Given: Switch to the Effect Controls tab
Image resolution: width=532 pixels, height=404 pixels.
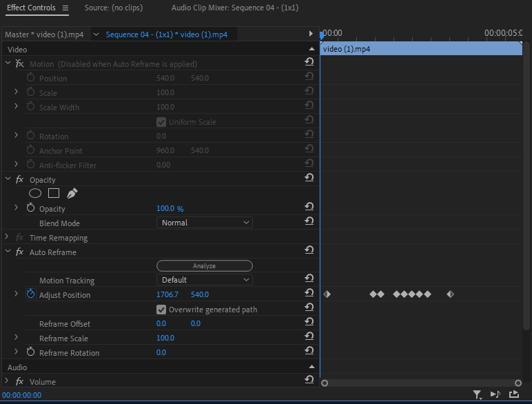Looking at the screenshot, I should (31, 8).
